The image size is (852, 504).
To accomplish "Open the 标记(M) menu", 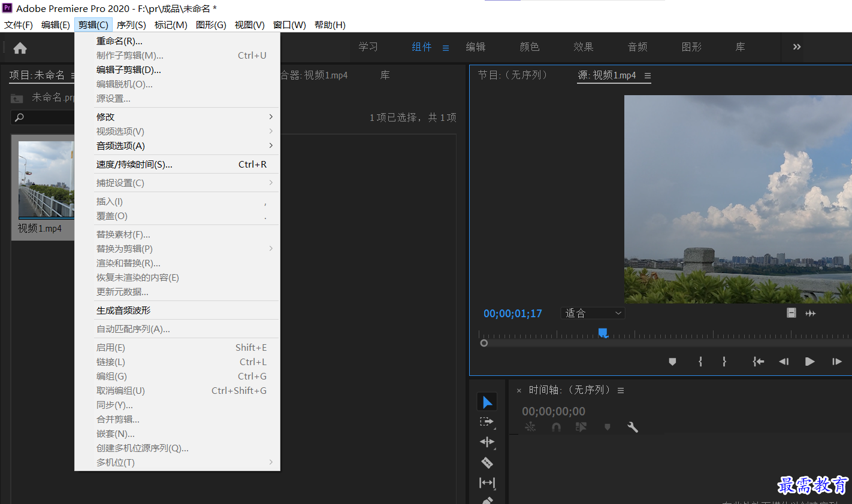I will 171,25.
